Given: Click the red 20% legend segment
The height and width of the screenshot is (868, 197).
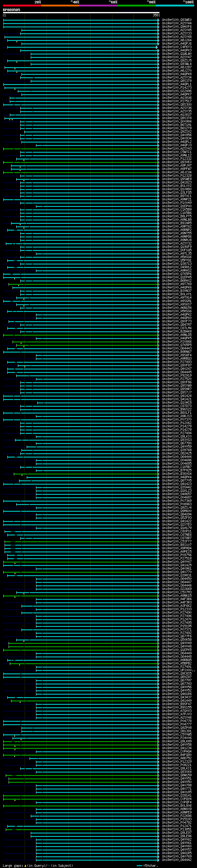Looking at the screenshot, I should tap(22, 6).
